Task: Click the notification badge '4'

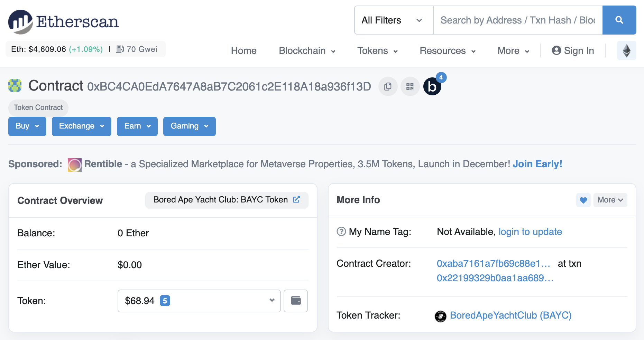Action: point(441,77)
